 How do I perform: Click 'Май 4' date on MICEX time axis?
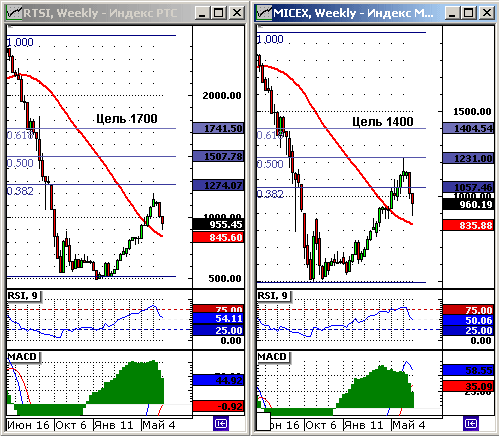[x=409, y=425]
